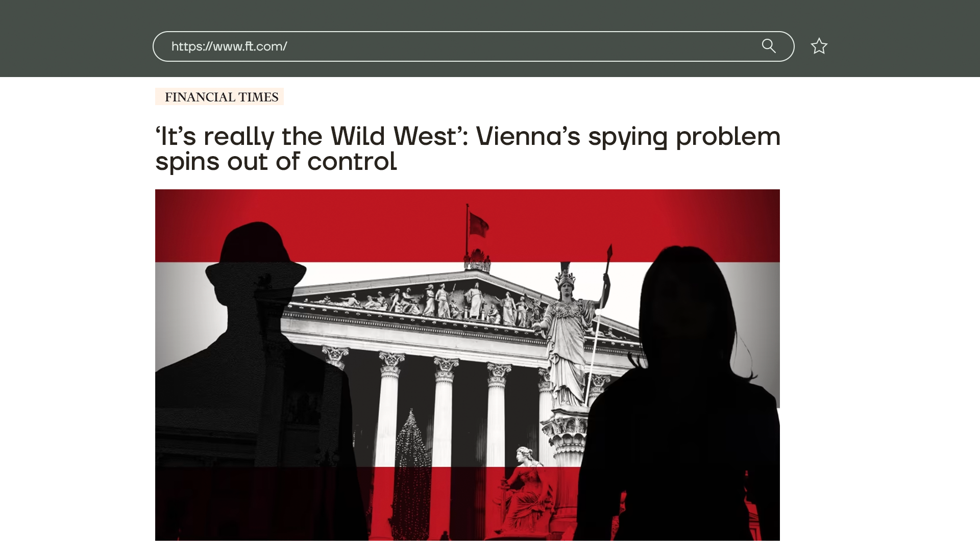The height and width of the screenshot is (551, 980).
Task: Click the top red flag stripe background
Action: [467, 226]
